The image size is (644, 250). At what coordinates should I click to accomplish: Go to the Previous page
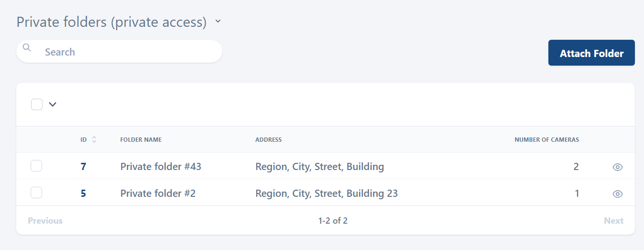pos(45,221)
